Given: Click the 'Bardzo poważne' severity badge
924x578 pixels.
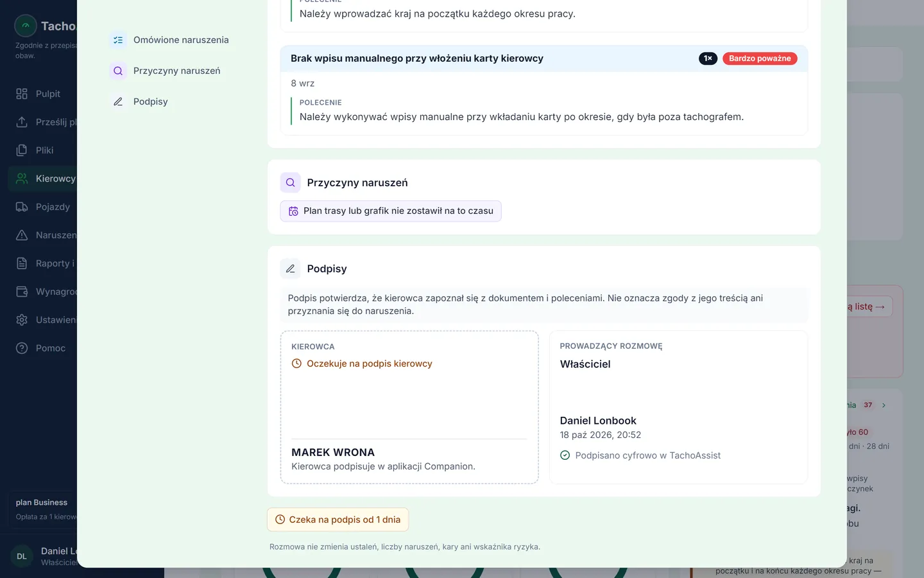Looking at the screenshot, I should click(760, 58).
